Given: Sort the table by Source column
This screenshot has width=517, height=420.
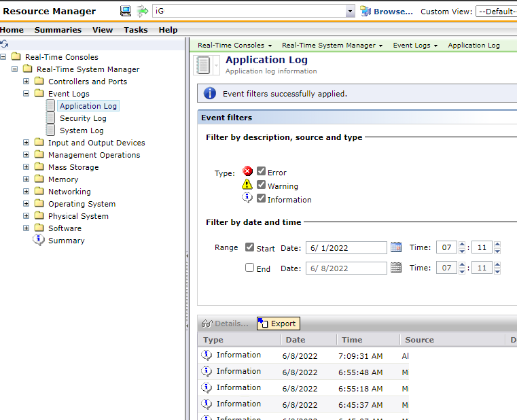Looking at the screenshot, I should 419,340.
